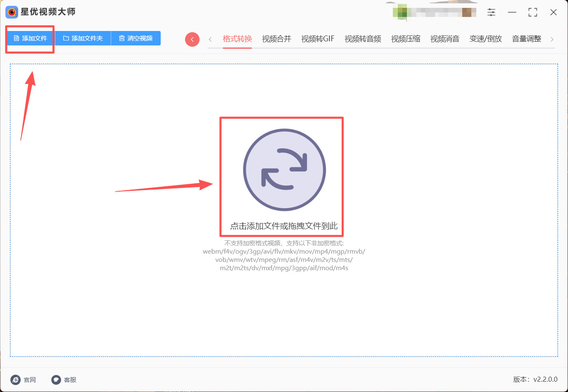This screenshot has height=392, width=568.
Task: Switch to the 视频合并 tab
Action: tap(276, 39)
